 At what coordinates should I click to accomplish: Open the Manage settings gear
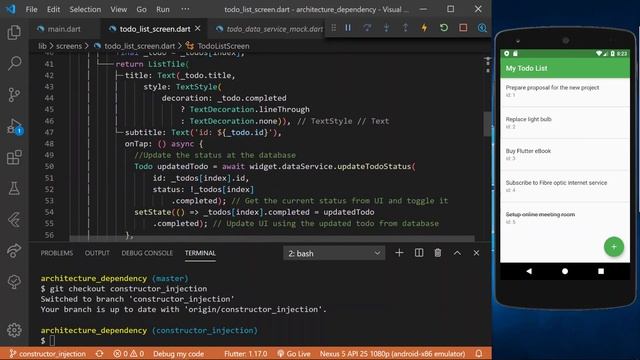[14, 330]
